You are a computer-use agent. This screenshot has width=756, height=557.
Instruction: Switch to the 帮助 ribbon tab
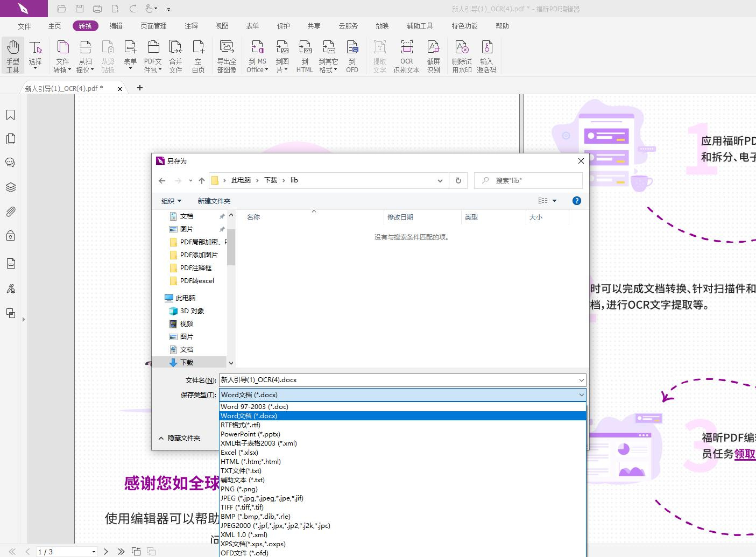coord(501,25)
